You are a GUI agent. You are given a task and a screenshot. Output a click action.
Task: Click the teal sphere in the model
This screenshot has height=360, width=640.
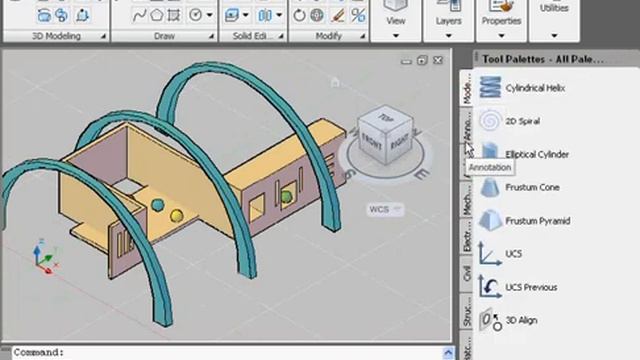pos(158,205)
